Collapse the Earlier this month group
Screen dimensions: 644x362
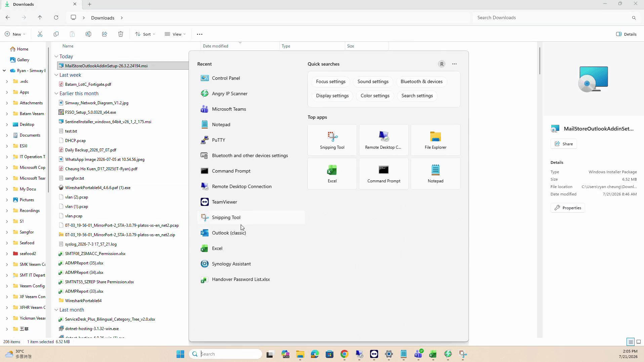[56, 94]
